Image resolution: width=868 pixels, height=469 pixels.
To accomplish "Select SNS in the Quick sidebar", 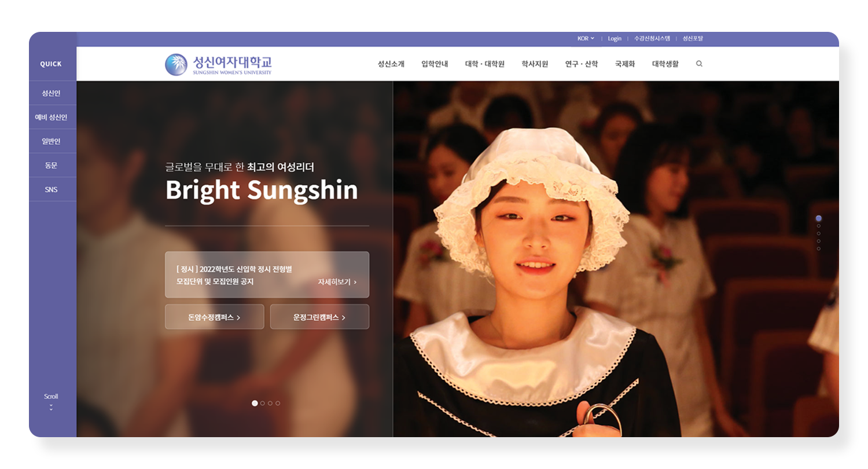I will [x=51, y=189].
